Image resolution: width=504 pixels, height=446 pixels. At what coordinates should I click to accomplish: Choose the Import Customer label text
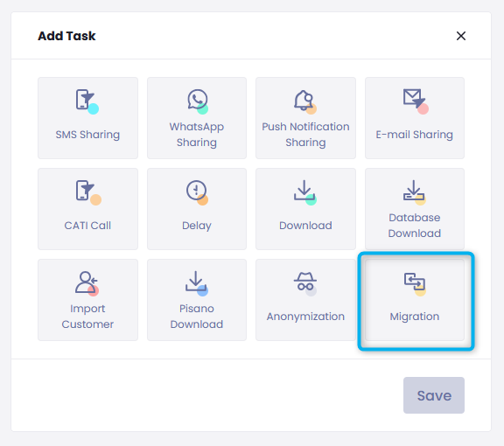pos(87,317)
